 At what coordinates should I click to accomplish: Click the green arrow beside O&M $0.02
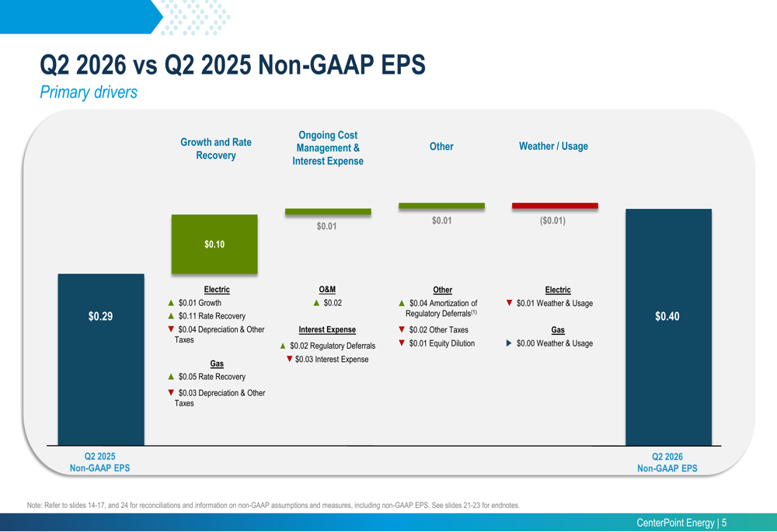click(316, 303)
